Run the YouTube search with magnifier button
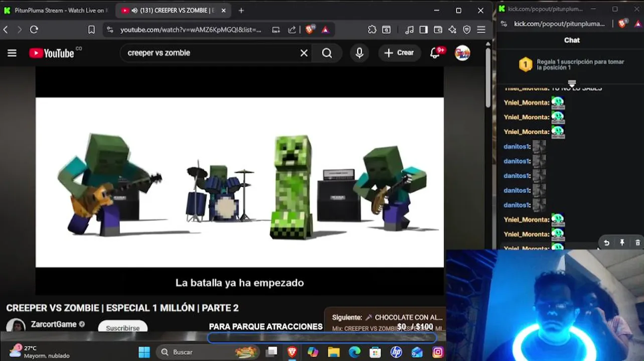This screenshot has width=644, height=361. (x=327, y=53)
